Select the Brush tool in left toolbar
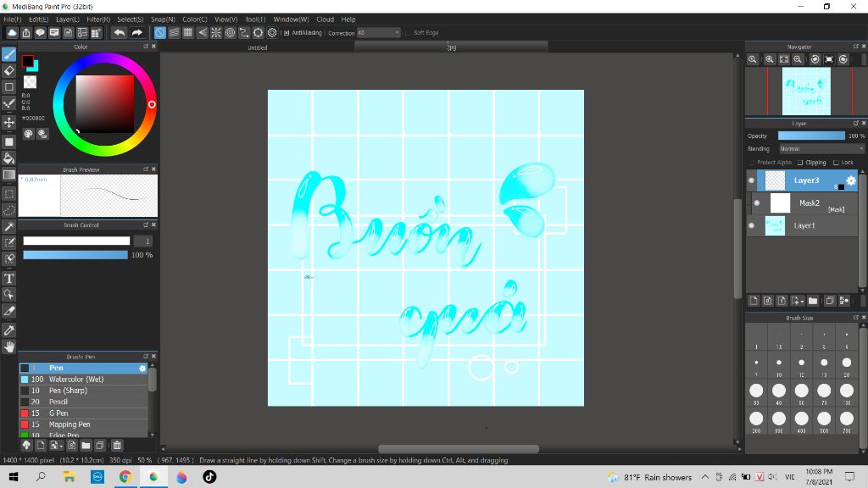Screen dimensions: 868x488 point(8,54)
